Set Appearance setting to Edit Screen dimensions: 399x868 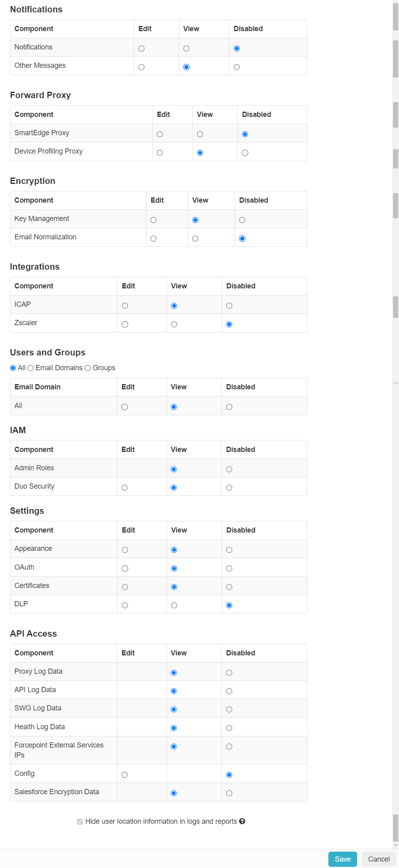click(x=124, y=550)
